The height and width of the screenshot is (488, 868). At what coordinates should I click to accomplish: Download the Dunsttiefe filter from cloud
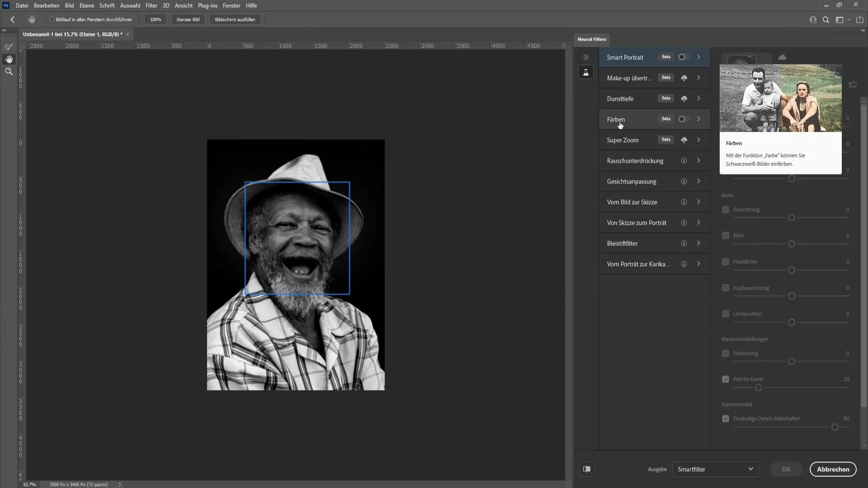(x=684, y=99)
